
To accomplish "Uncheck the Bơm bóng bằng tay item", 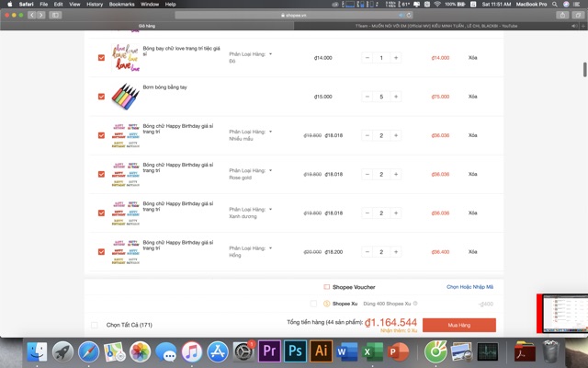I will tap(101, 97).
